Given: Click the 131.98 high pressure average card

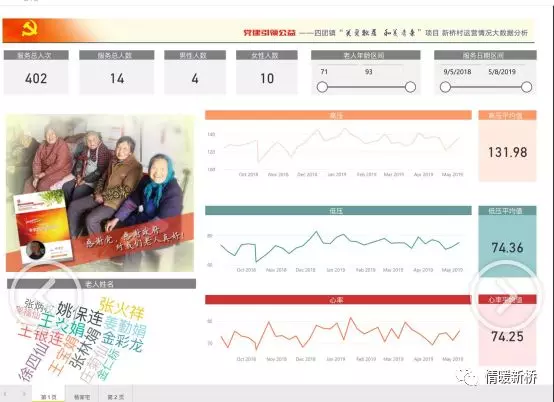Looking at the screenshot, I should click(x=507, y=146).
